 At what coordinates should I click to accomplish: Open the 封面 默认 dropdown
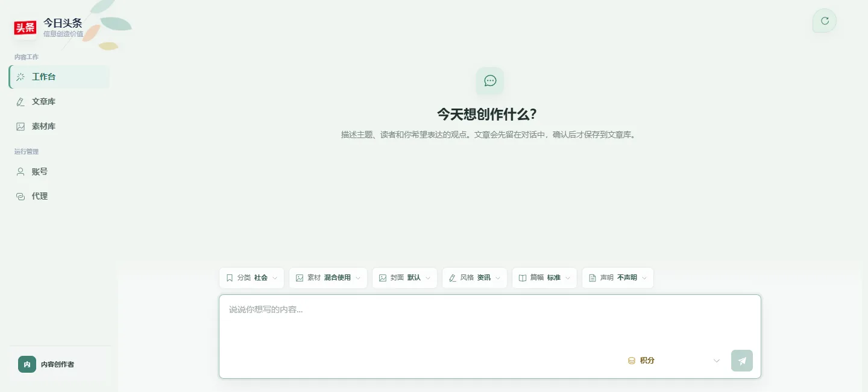404,278
